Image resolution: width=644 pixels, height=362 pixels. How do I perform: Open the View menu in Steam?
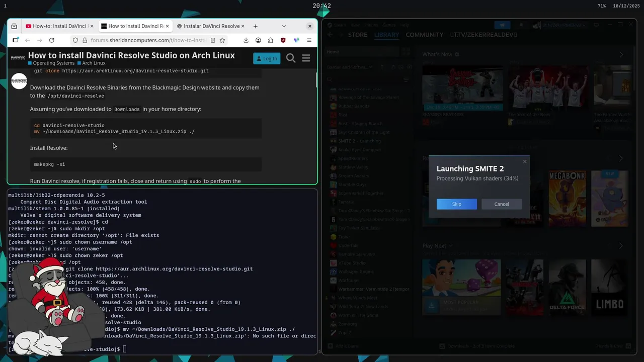(x=355, y=25)
